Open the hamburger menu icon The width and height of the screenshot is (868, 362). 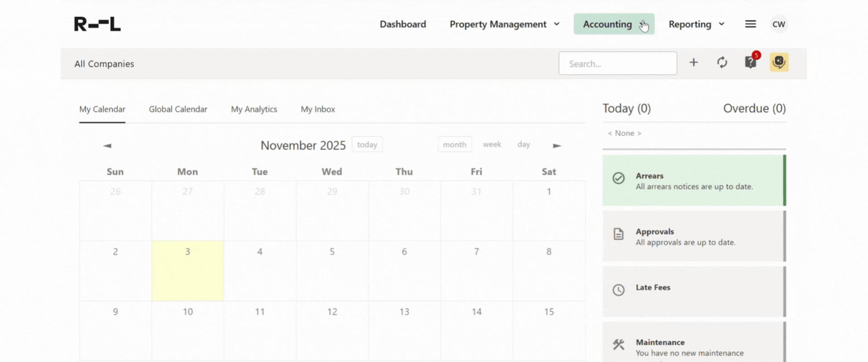tap(750, 24)
